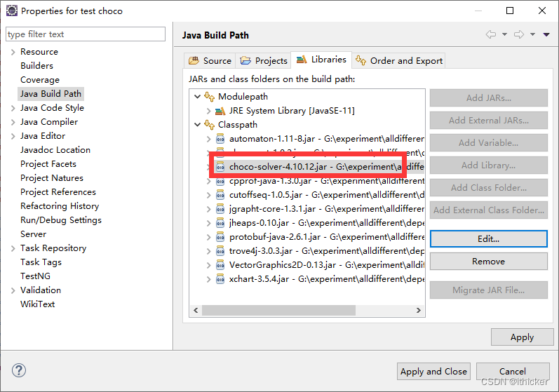559x392 pixels.
Task: Click the xchart-3.5.4.jar jar icon
Action: point(220,279)
